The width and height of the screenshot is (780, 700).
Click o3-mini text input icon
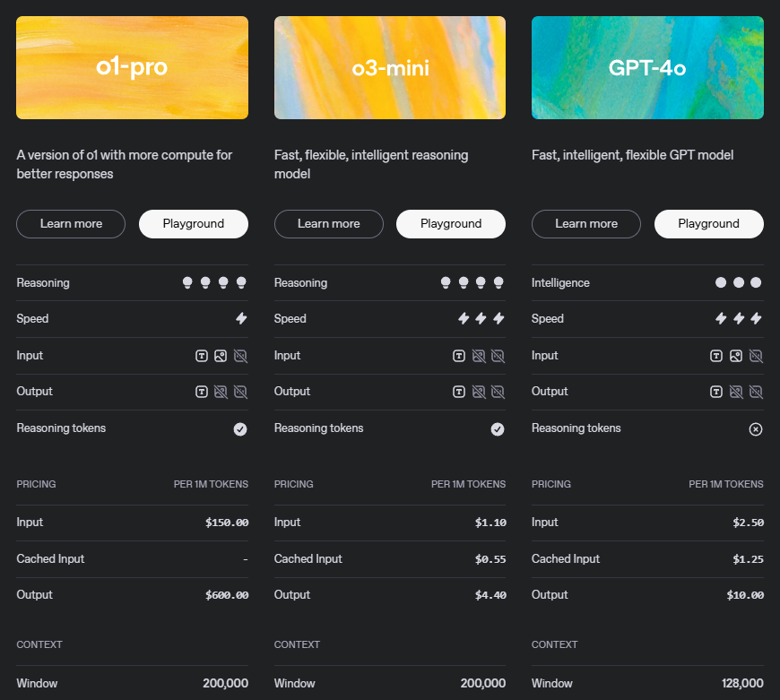coord(459,356)
